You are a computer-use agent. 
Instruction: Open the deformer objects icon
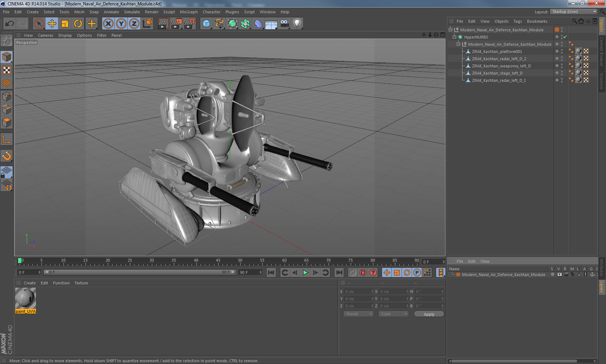pos(258,24)
